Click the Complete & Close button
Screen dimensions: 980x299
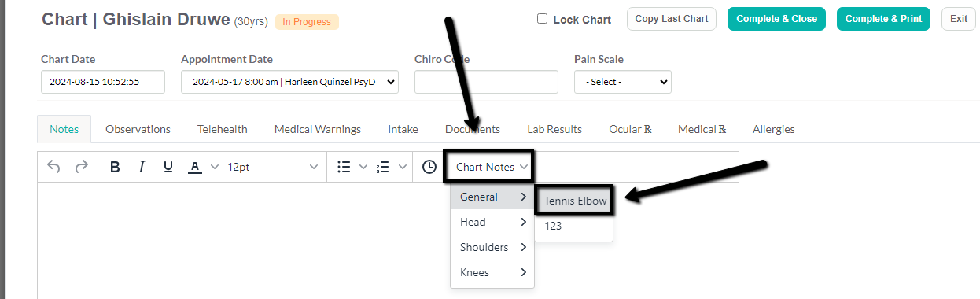(x=777, y=19)
